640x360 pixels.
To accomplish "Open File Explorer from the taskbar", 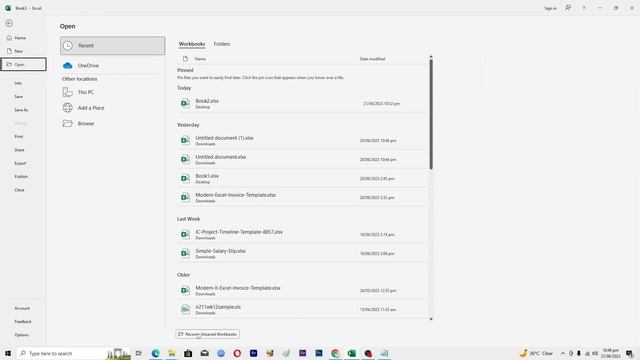I will click(172, 353).
